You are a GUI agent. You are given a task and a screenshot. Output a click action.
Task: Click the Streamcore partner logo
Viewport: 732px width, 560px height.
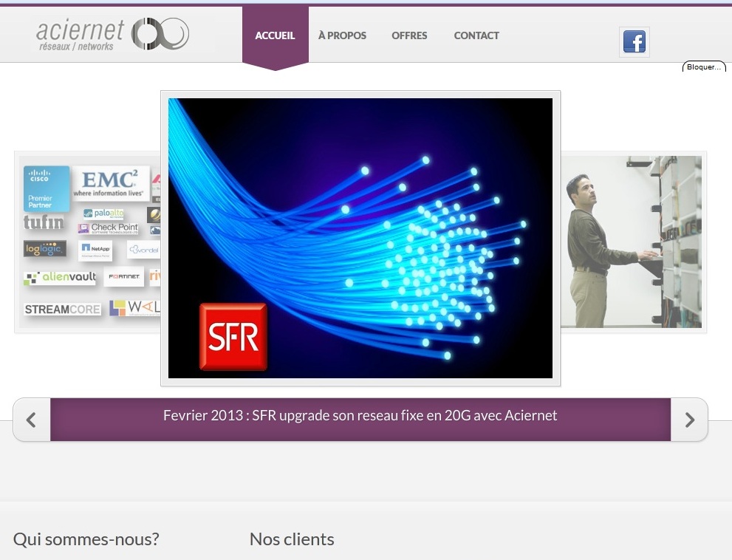click(x=62, y=310)
